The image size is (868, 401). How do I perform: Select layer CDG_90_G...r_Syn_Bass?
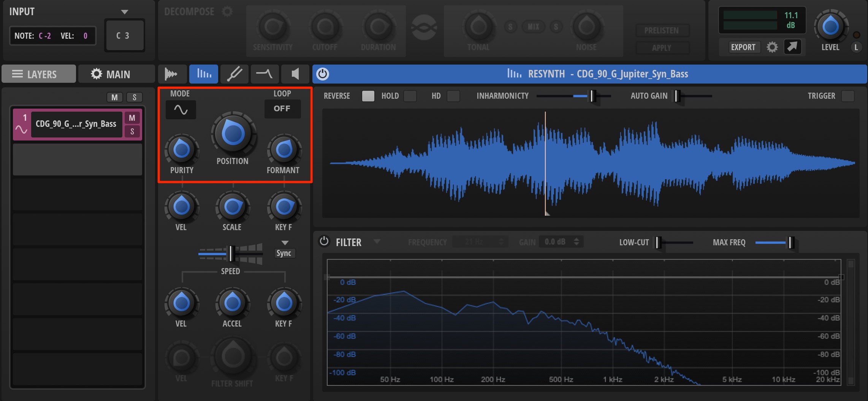point(76,124)
